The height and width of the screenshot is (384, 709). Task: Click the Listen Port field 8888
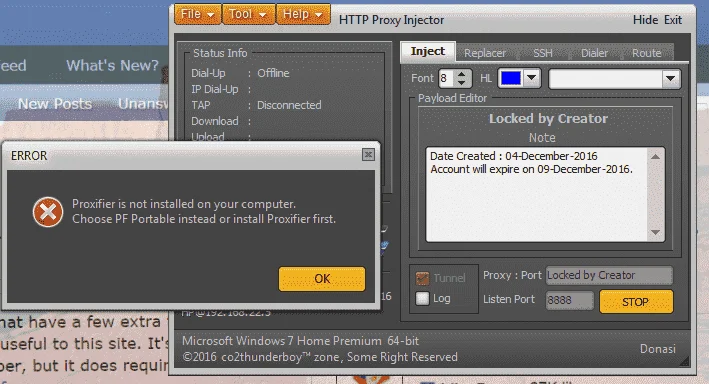(x=569, y=300)
